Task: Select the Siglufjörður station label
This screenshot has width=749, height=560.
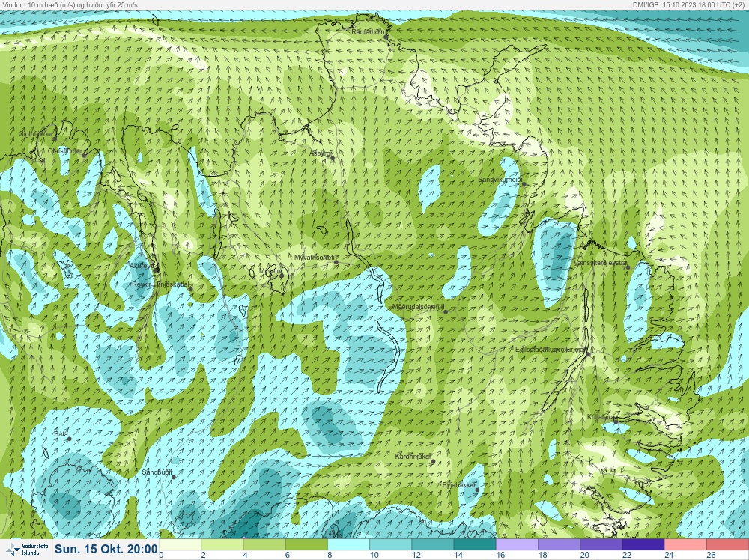Action: 36,134
